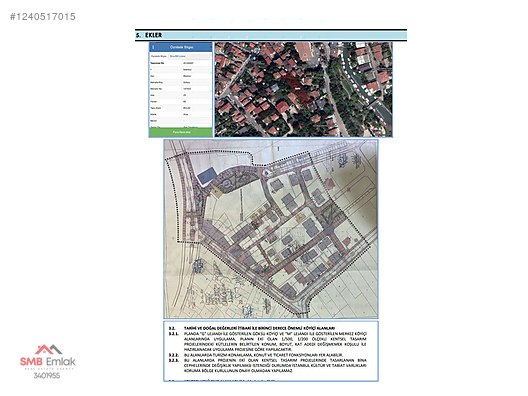This screenshot has width=528, height=396.
Task: Click the listing number #1240517015
Action: coord(43,16)
